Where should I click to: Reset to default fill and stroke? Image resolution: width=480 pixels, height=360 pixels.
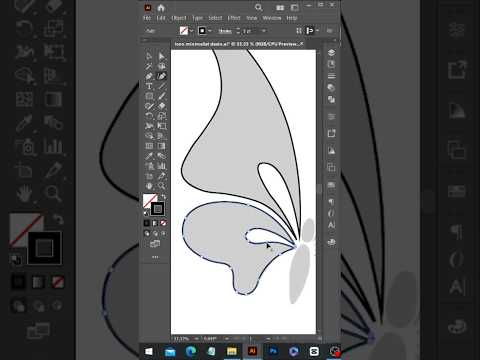(x=146, y=212)
